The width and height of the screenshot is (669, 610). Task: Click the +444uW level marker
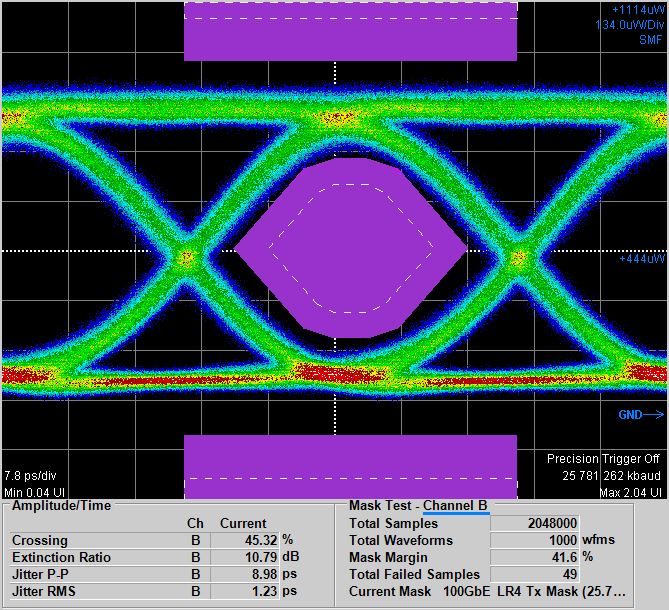pos(642,260)
